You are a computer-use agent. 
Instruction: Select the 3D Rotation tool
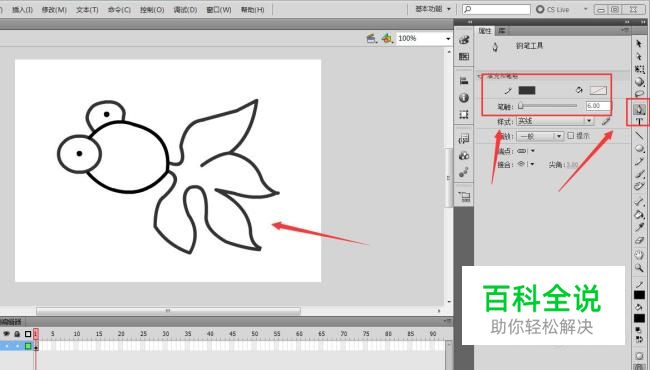(x=639, y=82)
